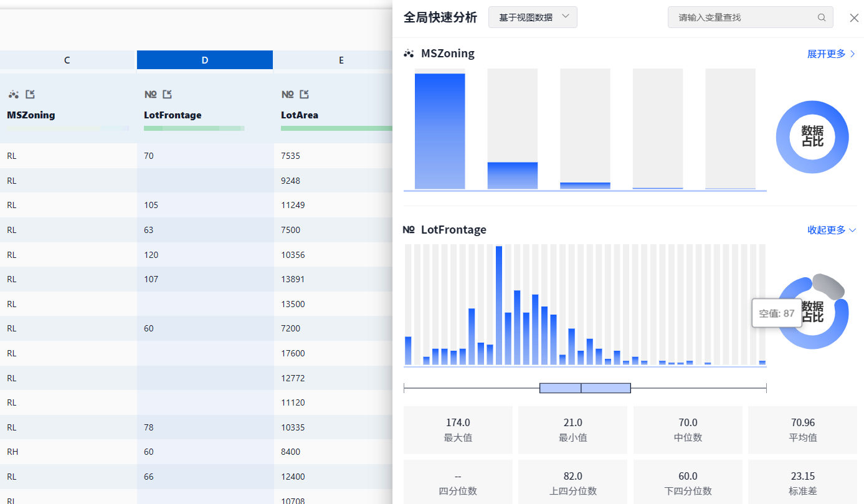Select column E header
Viewport: 864px width, 504px height.
(x=341, y=60)
